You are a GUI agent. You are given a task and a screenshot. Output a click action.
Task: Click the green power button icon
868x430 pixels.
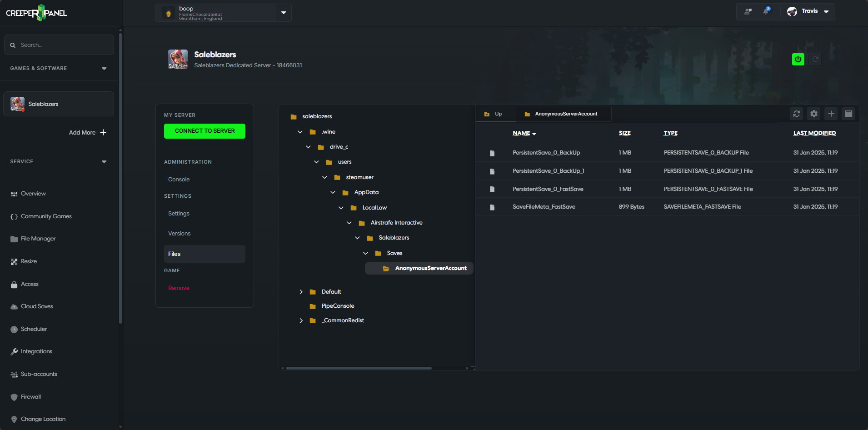tap(798, 59)
